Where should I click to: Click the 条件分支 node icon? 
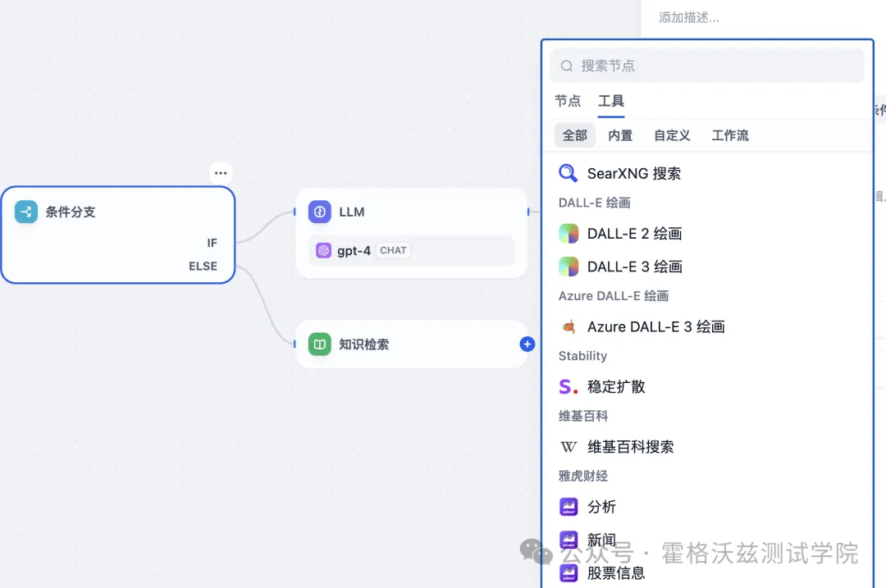point(25,212)
